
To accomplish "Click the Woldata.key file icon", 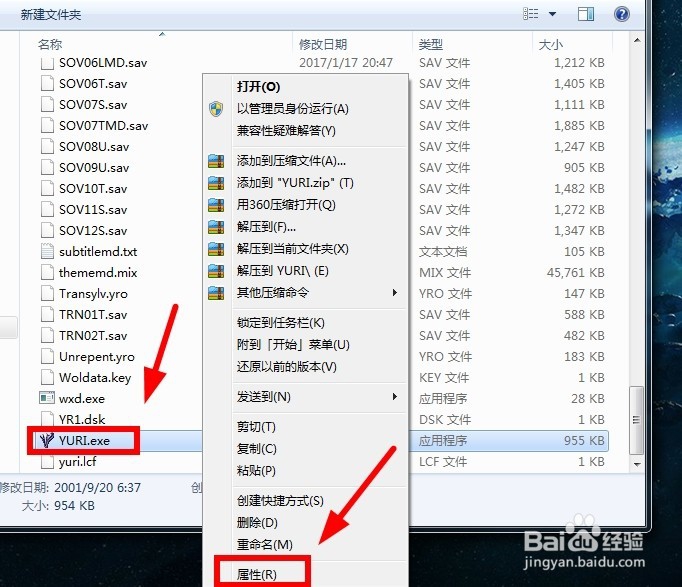I will pyautogui.click(x=47, y=377).
